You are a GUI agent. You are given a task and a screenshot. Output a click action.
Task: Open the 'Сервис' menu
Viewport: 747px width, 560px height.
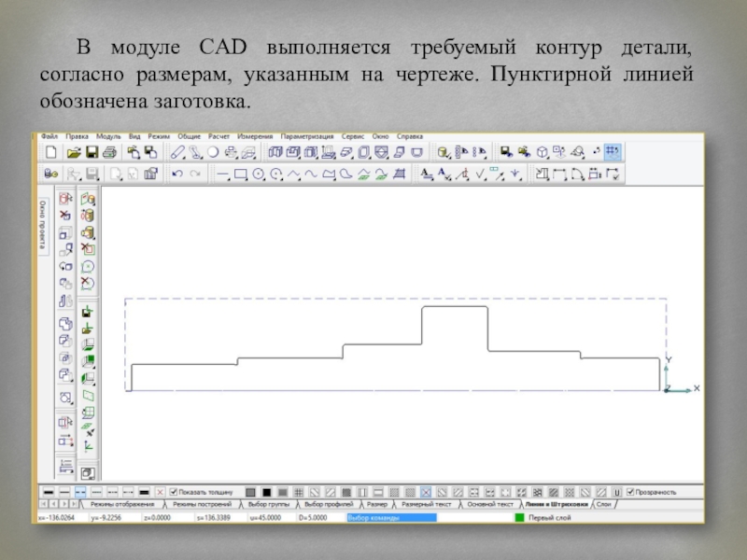coord(353,136)
